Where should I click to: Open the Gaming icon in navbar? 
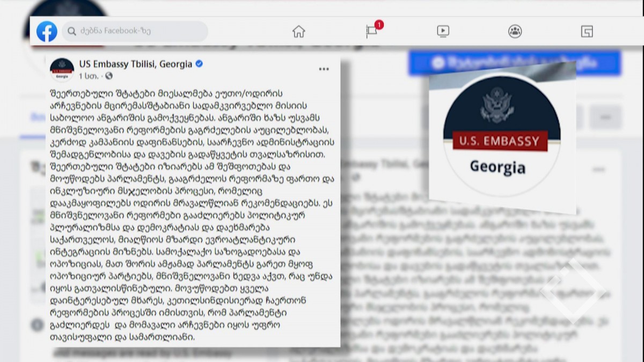pos(587,32)
